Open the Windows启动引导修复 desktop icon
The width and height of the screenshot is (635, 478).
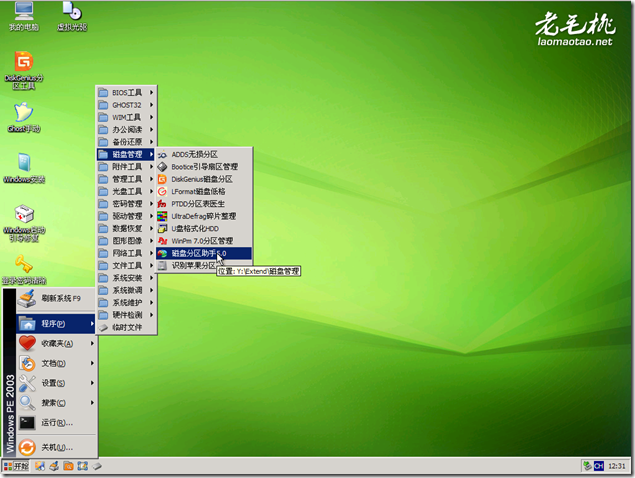(23, 215)
